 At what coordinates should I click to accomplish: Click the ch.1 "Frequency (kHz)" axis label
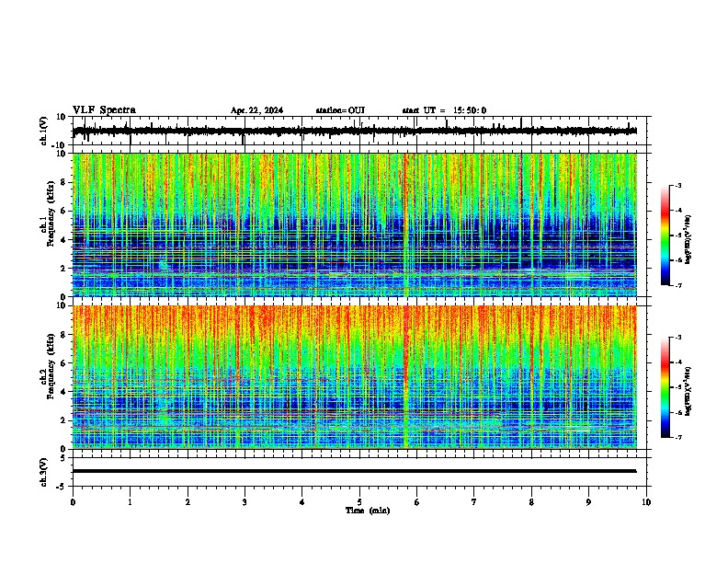[51, 214]
